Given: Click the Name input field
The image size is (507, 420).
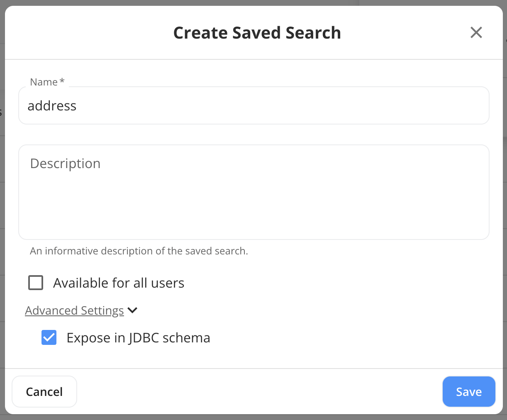Looking at the screenshot, I should (x=253, y=106).
